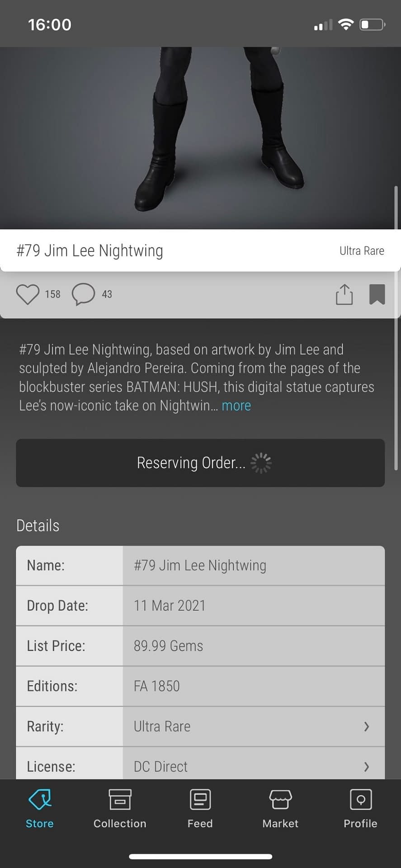Tap the battery status icon

coord(372,24)
